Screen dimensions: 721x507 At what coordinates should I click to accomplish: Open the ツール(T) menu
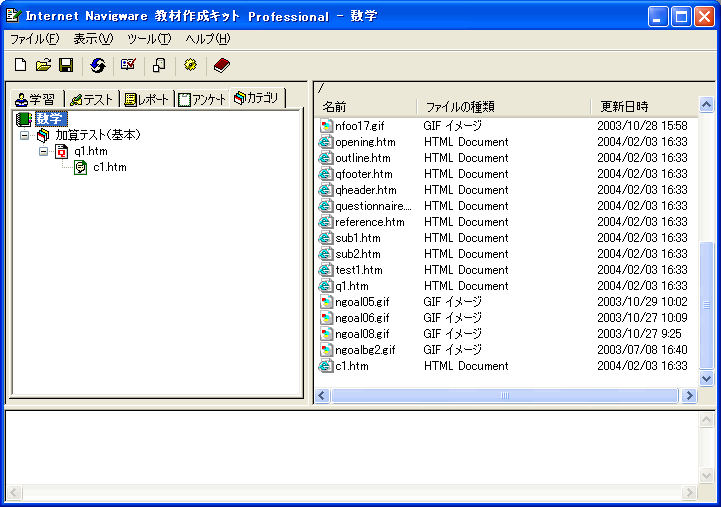pos(149,39)
